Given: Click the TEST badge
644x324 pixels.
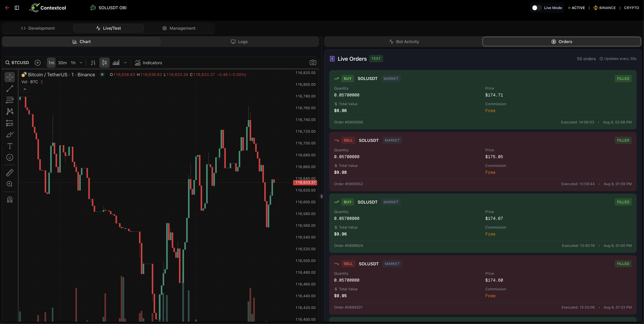Looking at the screenshot, I should 376,59.
